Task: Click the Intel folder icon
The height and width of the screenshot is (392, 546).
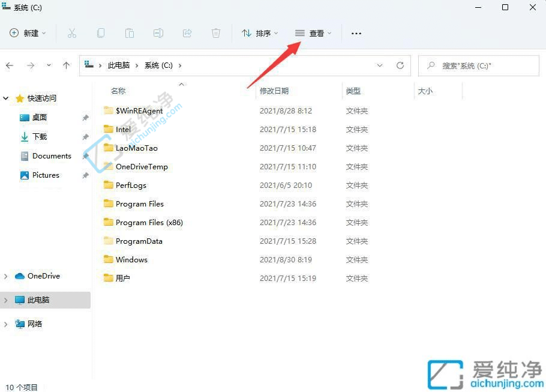Action: 108,129
